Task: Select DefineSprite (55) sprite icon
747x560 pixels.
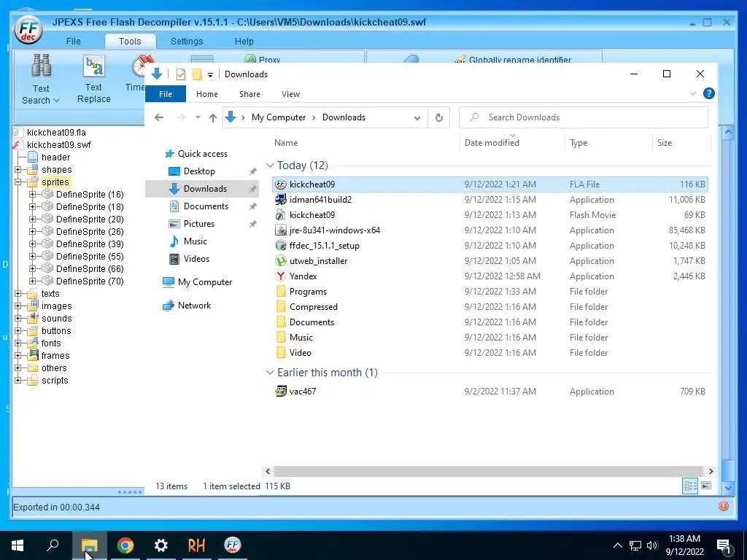Action: [47, 256]
